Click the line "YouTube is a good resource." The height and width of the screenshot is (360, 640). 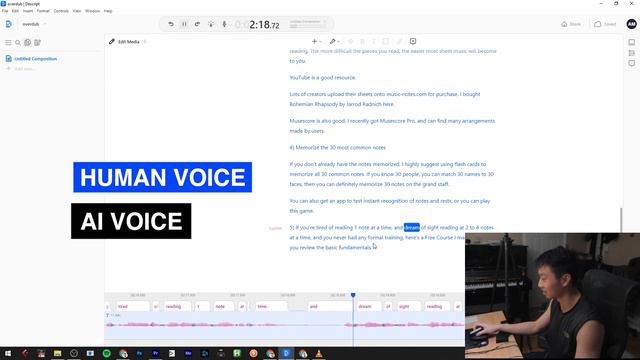[323, 78]
